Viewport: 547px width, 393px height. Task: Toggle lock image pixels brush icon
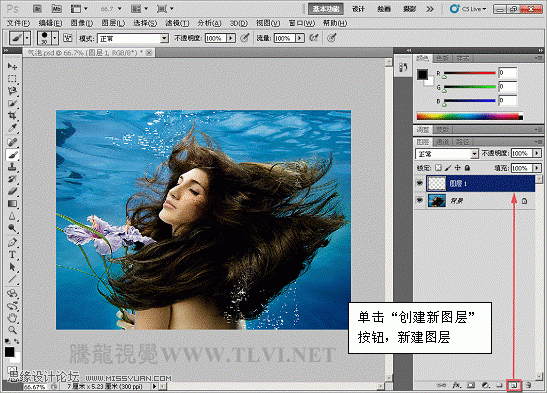pyautogui.click(x=448, y=168)
